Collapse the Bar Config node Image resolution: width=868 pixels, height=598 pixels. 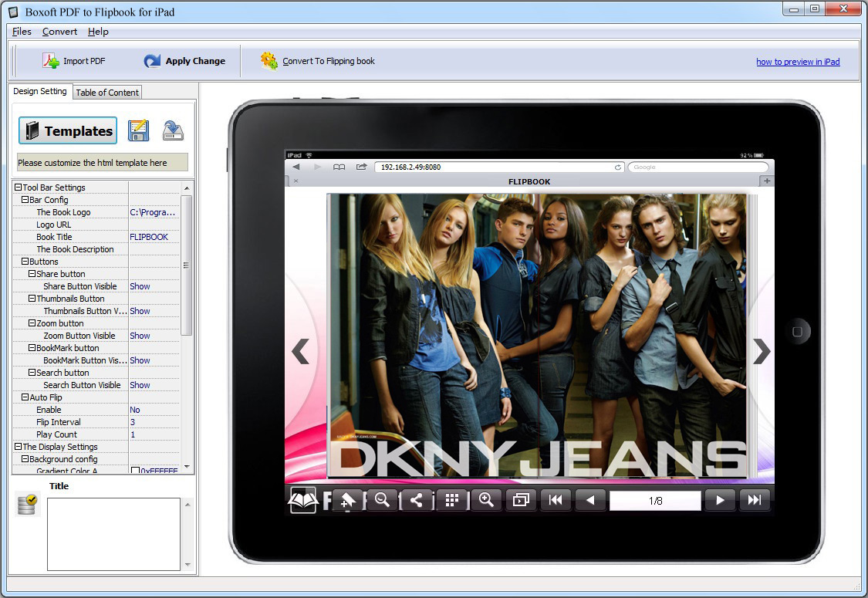[x=25, y=199]
